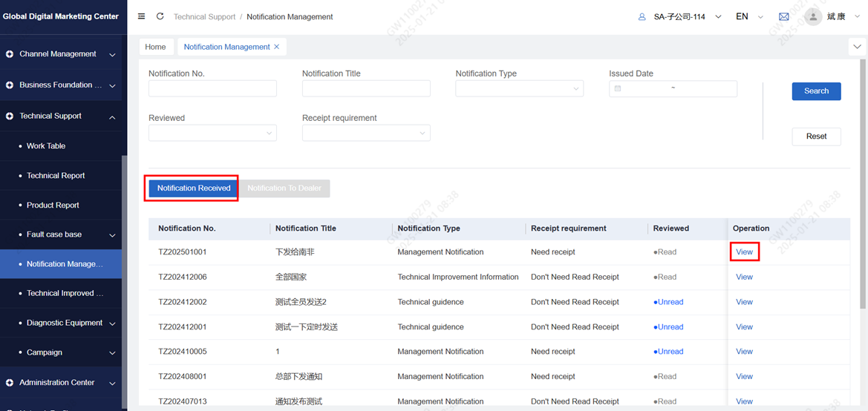Open the Reviewed filter dropdown

point(212,134)
